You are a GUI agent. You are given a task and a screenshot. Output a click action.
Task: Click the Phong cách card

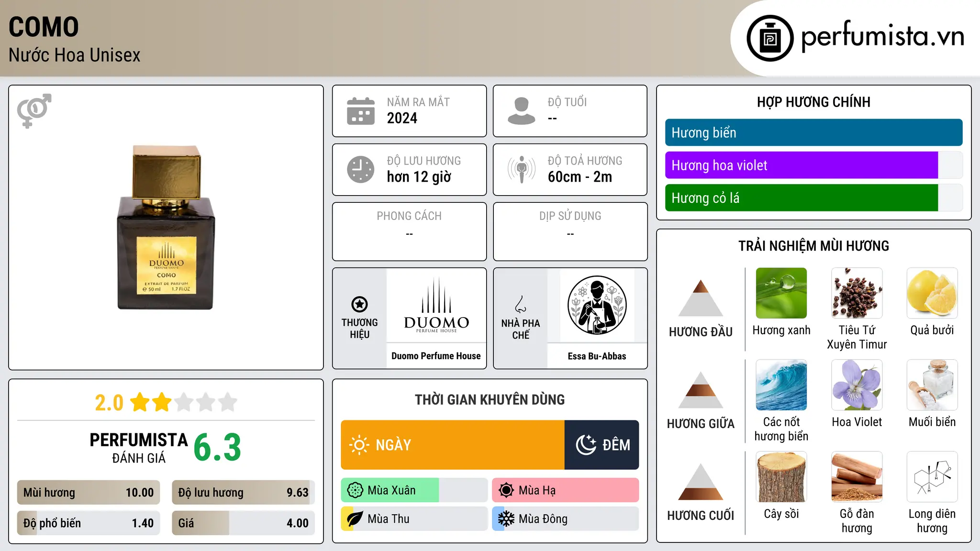(409, 231)
